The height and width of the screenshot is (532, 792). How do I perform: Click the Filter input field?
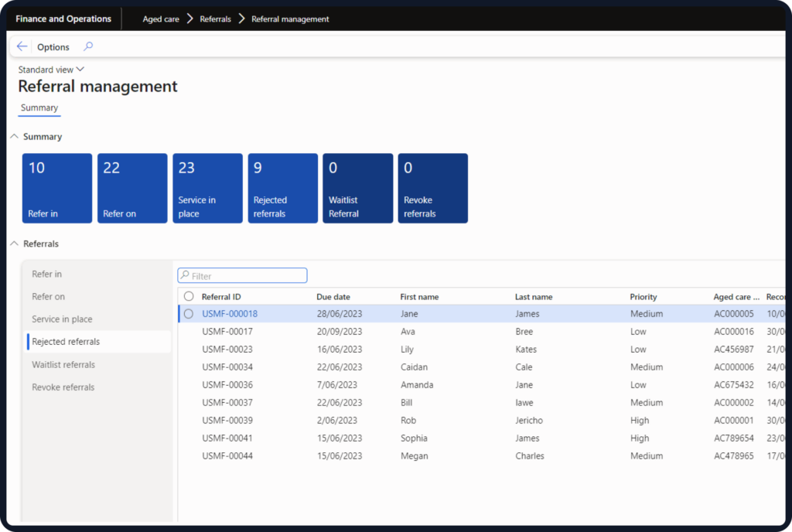(247, 276)
